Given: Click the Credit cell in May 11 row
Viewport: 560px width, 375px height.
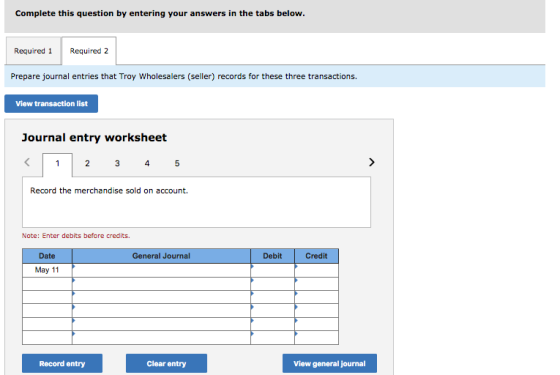Looking at the screenshot, I should (316, 270).
